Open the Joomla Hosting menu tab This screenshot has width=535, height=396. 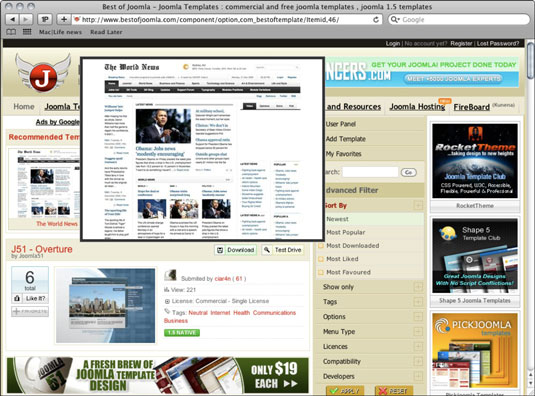(x=417, y=107)
